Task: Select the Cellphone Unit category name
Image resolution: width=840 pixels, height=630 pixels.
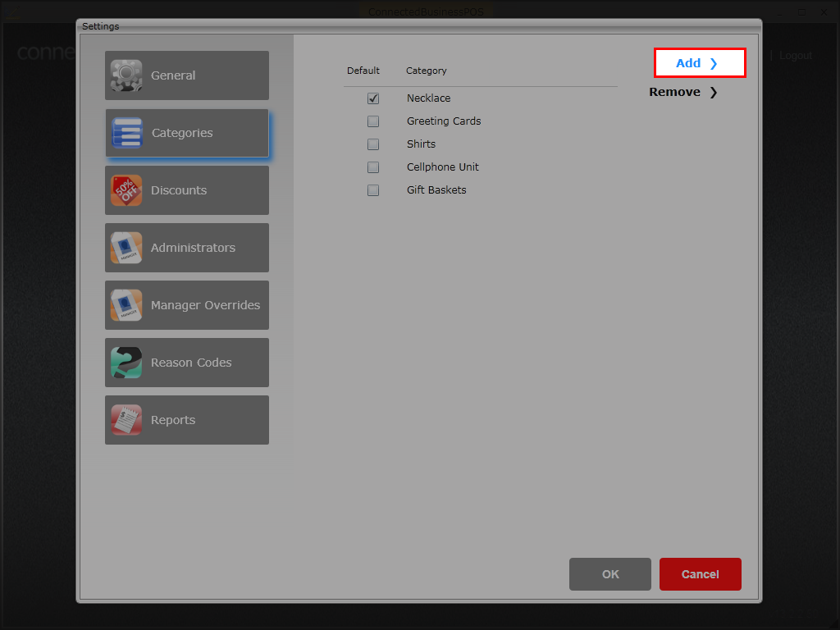Action: coord(443,167)
